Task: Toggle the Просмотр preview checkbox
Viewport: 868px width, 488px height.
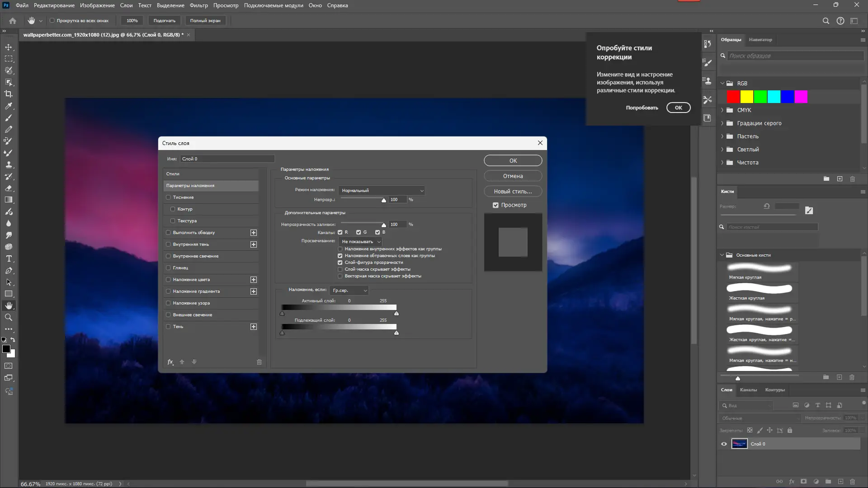Action: (x=495, y=205)
